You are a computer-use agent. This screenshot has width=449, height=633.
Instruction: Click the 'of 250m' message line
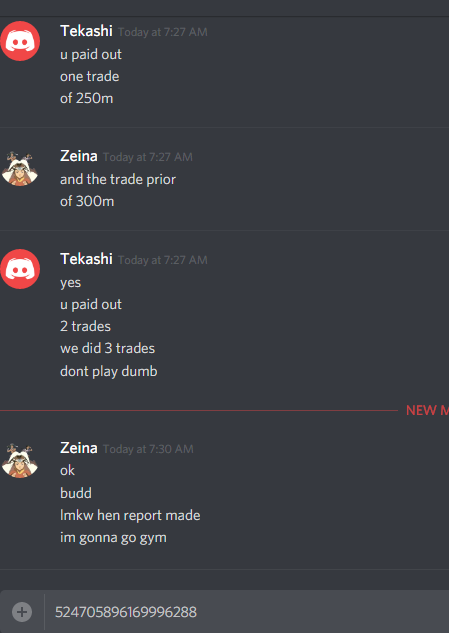[86, 98]
